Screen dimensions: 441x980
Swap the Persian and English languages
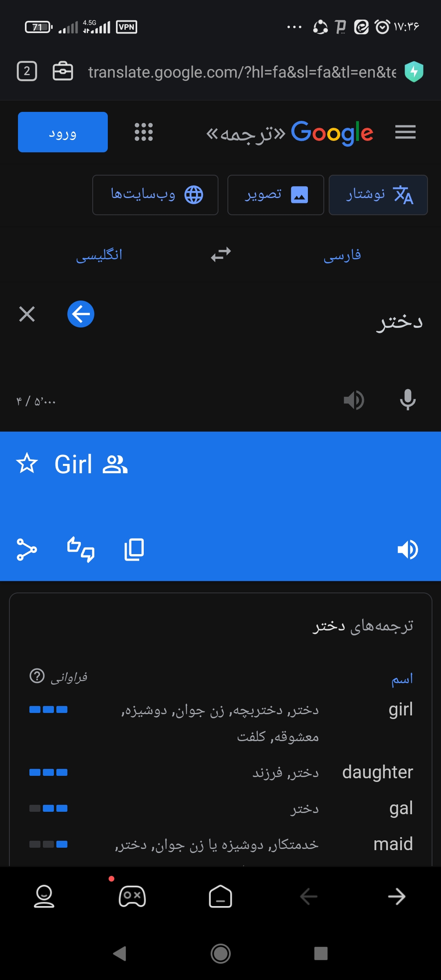click(x=221, y=254)
